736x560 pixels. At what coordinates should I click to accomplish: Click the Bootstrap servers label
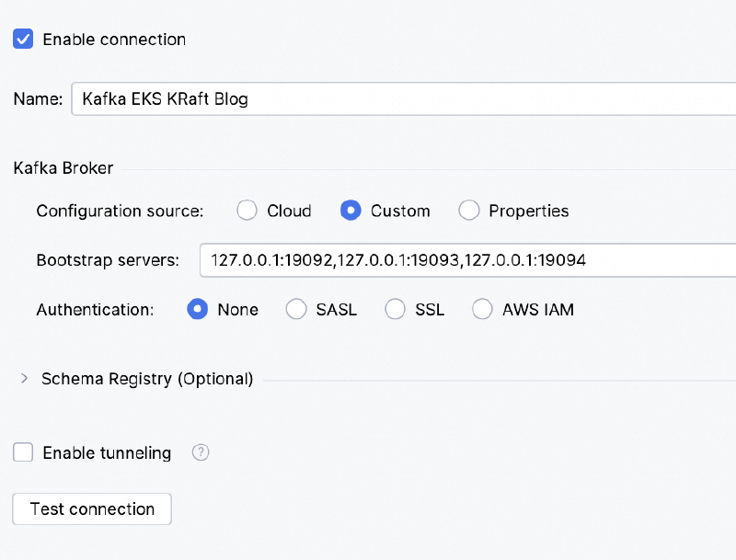pos(108,260)
